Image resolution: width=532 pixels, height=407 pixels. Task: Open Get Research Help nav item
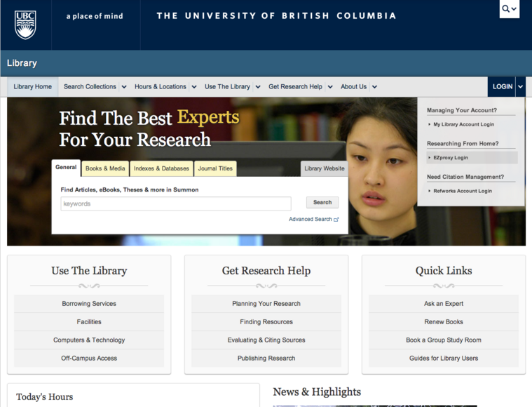point(296,86)
